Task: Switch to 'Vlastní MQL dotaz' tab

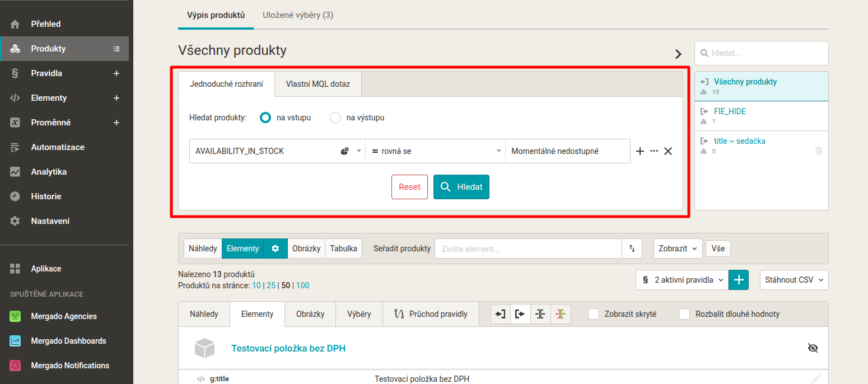Action: coord(318,84)
